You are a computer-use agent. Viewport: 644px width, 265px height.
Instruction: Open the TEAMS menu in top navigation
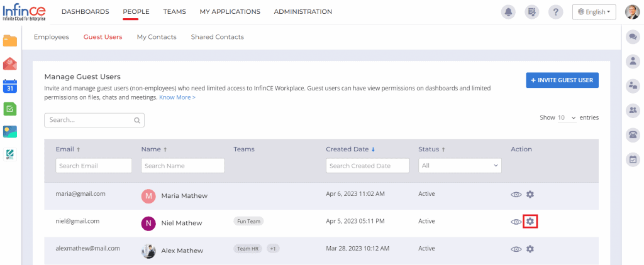click(x=174, y=12)
